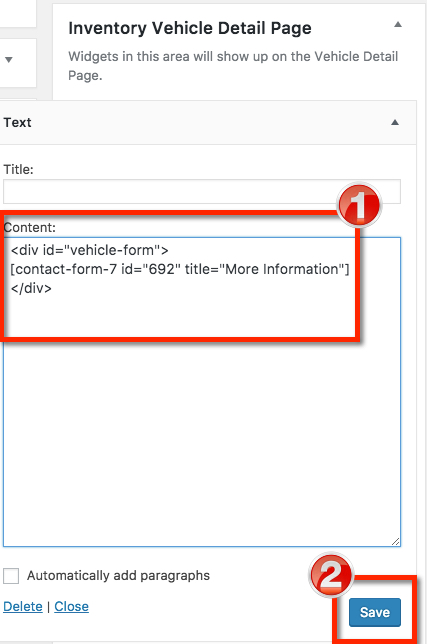Click the opening div vehicle-form line
427x644 pixels.
click(90, 250)
